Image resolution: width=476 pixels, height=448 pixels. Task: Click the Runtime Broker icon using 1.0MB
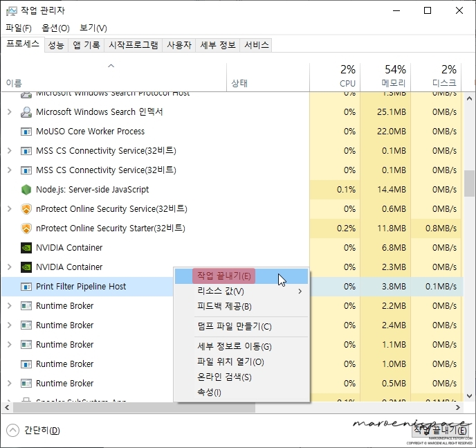pyautogui.click(x=26, y=364)
